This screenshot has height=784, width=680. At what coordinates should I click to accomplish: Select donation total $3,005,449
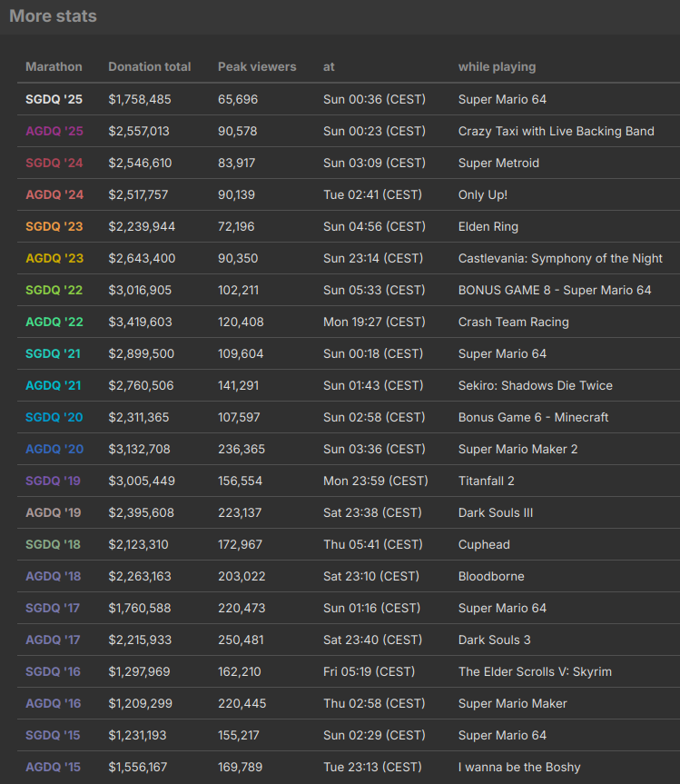click(142, 481)
